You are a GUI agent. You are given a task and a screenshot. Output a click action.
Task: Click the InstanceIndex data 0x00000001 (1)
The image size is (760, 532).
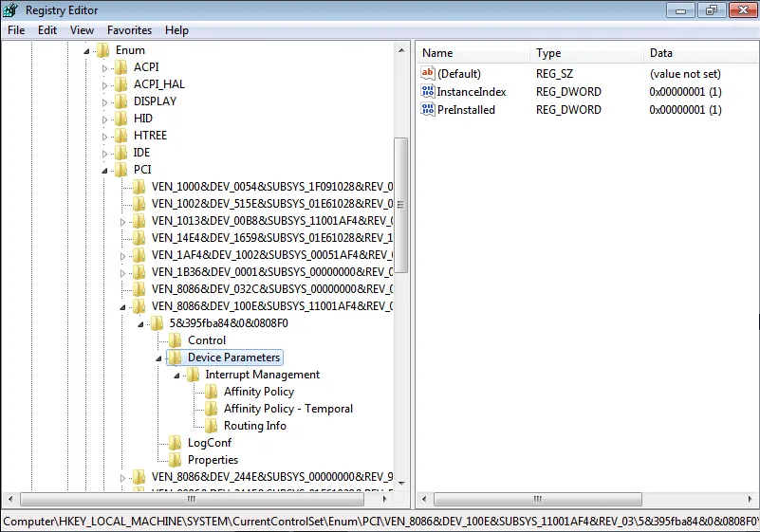[x=685, y=92]
